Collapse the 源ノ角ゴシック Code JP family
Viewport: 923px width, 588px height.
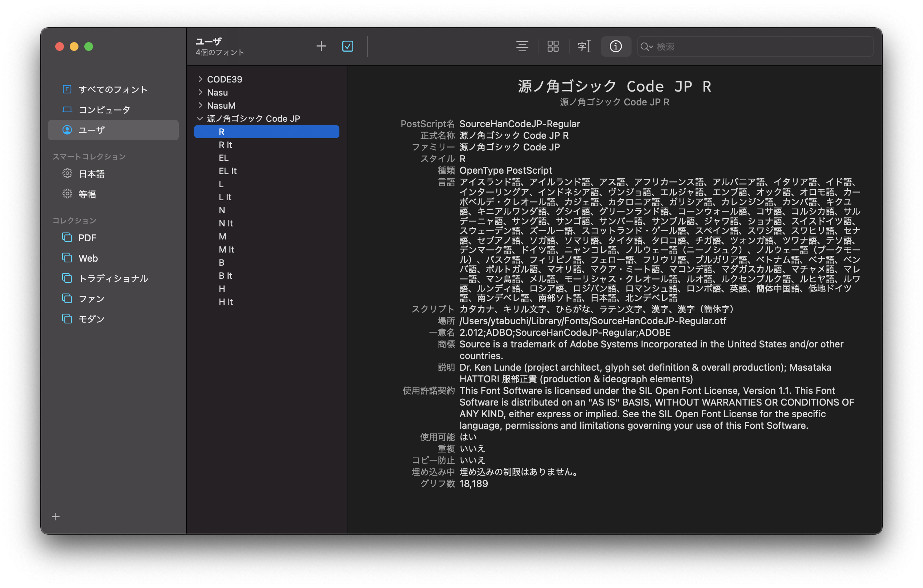pyautogui.click(x=200, y=118)
